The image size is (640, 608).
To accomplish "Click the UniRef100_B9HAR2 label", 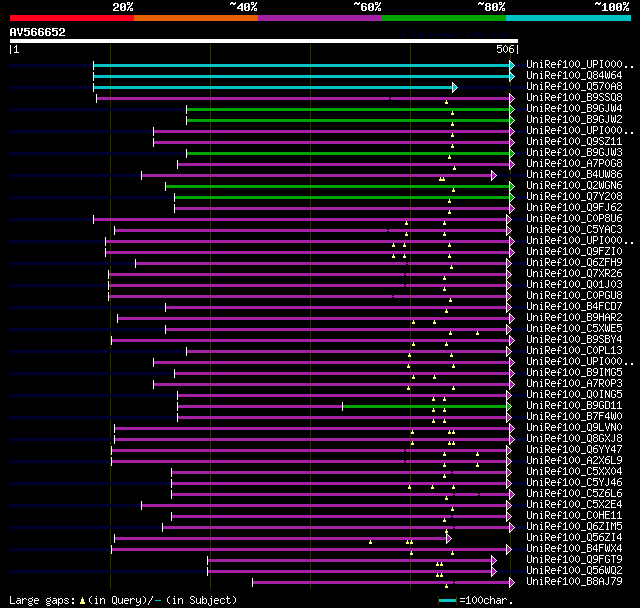I will pos(574,318).
